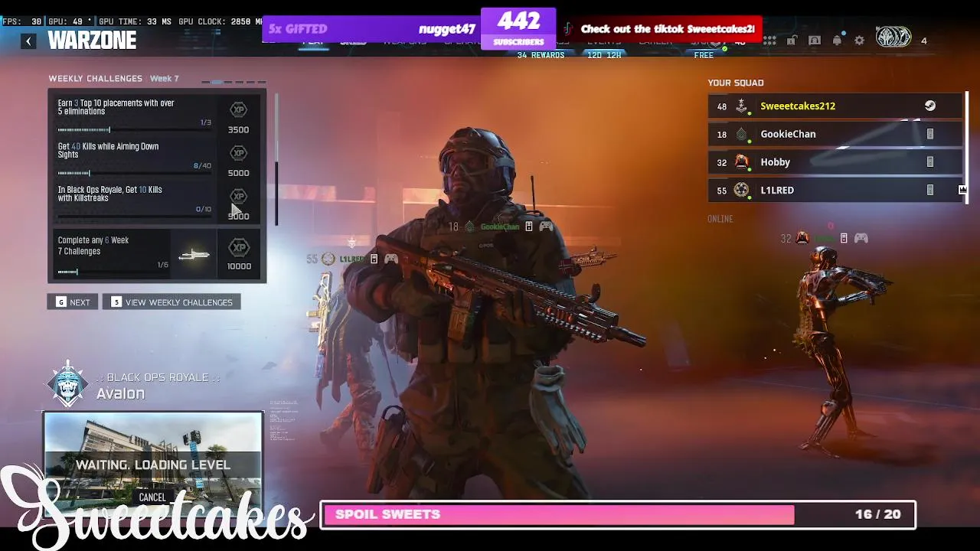The image size is (980, 551).
Task: Click rank emblem next to Sweeetcakes212
Action: point(741,106)
